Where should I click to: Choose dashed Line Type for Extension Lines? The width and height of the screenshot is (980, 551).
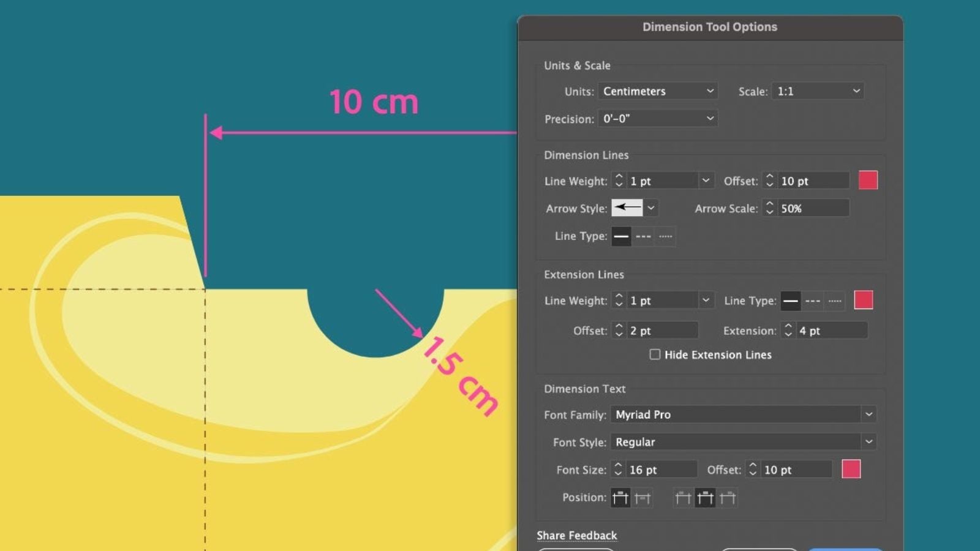coord(813,301)
